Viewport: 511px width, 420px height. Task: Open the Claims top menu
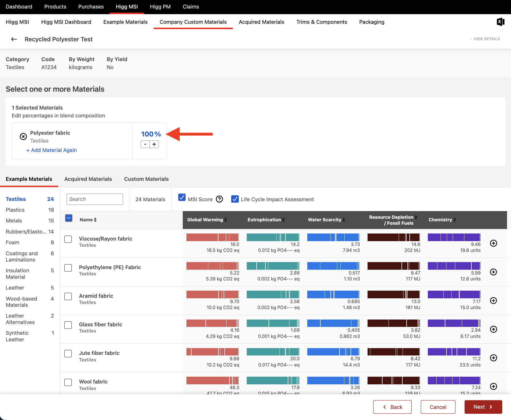[191, 7]
